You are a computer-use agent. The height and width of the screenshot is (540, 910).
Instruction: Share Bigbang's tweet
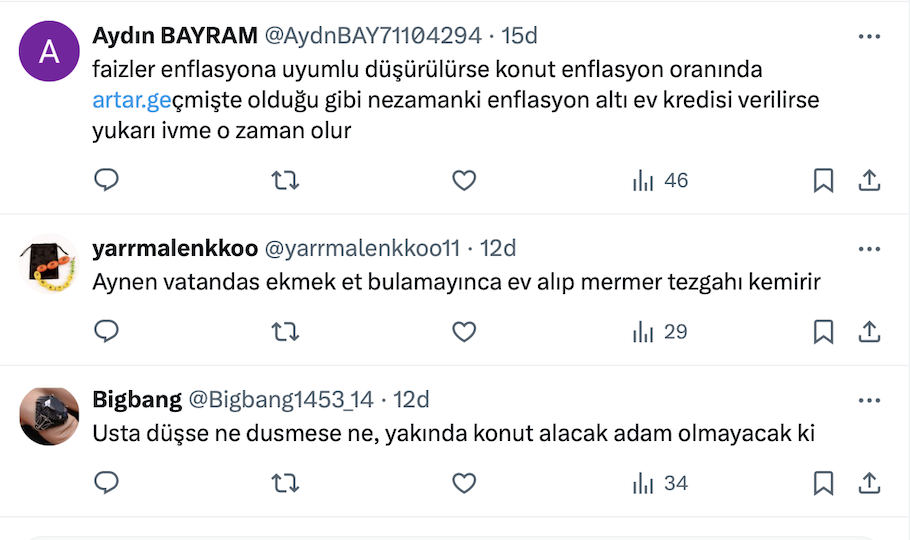pyautogui.click(x=869, y=483)
